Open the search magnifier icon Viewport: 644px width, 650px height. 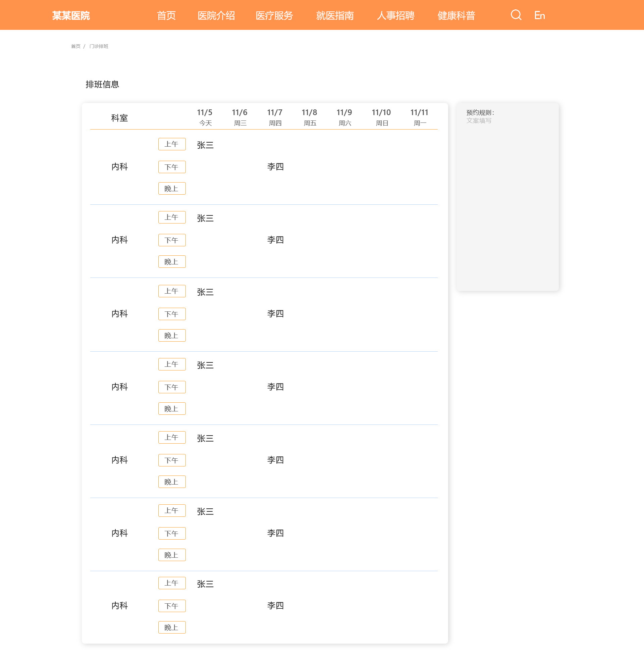pyautogui.click(x=516, y=15)
